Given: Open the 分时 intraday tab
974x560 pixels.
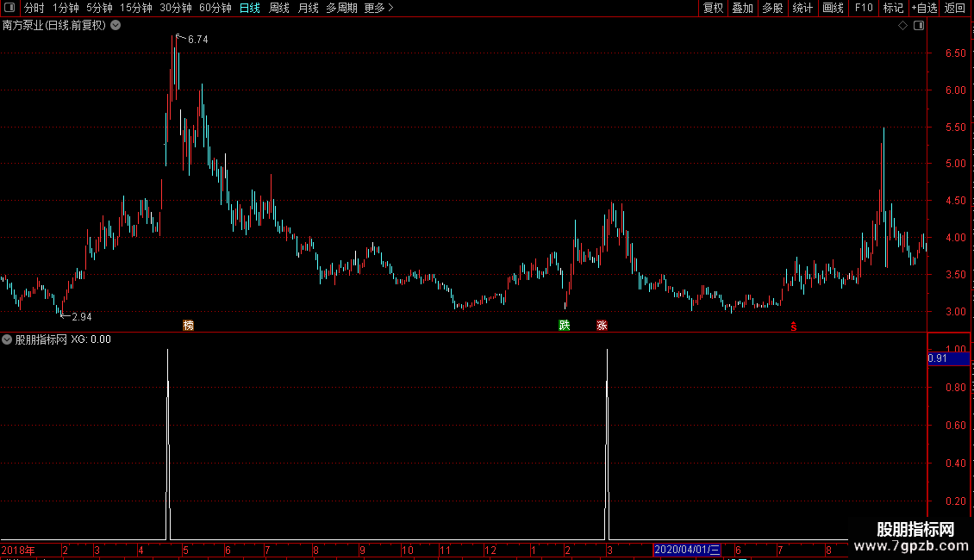Looking at the screenshot, I should (x=34, y=8).
